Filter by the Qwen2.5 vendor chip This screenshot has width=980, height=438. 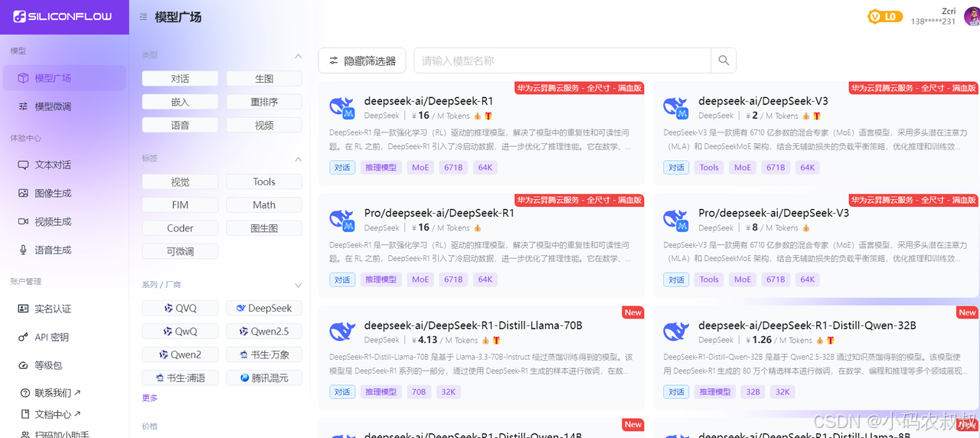pyautogui.click(x=264, y=332)
